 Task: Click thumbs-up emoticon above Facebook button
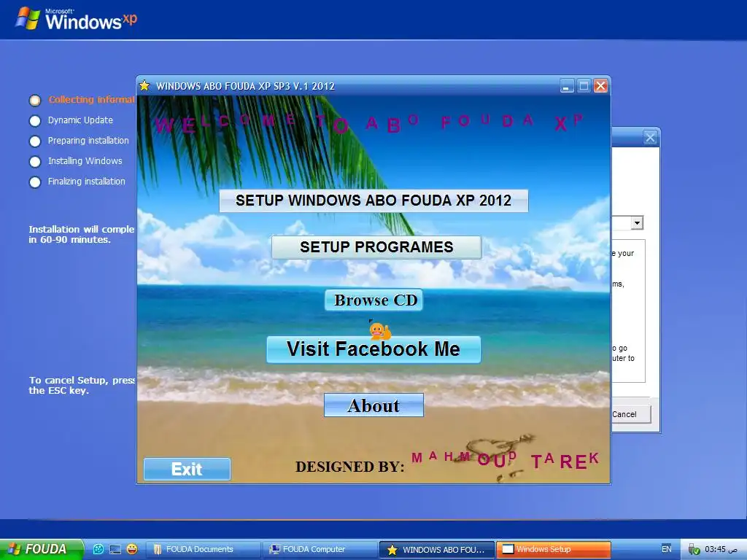pos(379,330)
